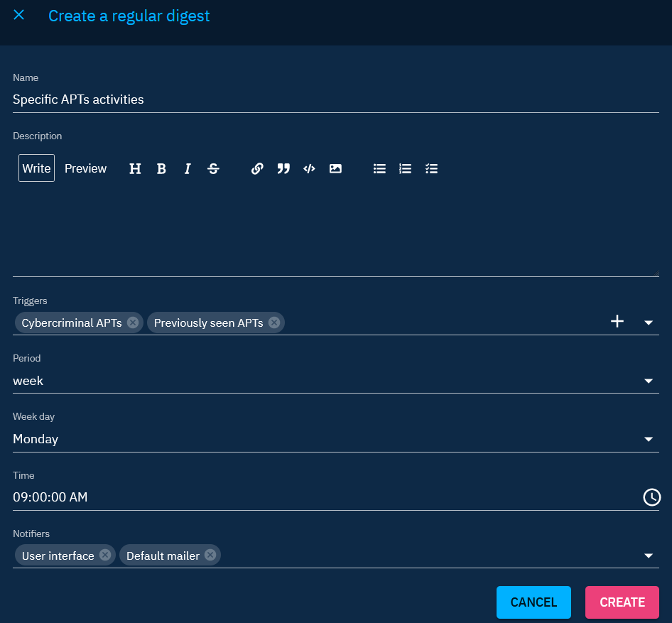This screenshot has width=672, height=623.
Task: Open the Week day dropdown
Action: 648,440
